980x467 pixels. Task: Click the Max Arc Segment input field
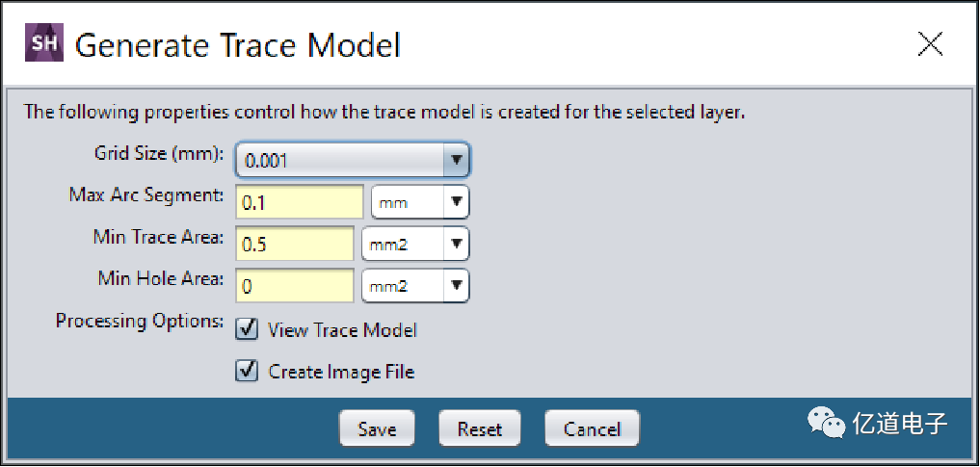300,203
